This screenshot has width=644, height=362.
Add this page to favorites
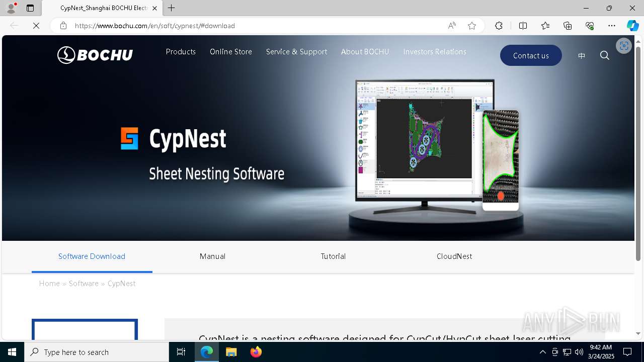pos(472,26)
